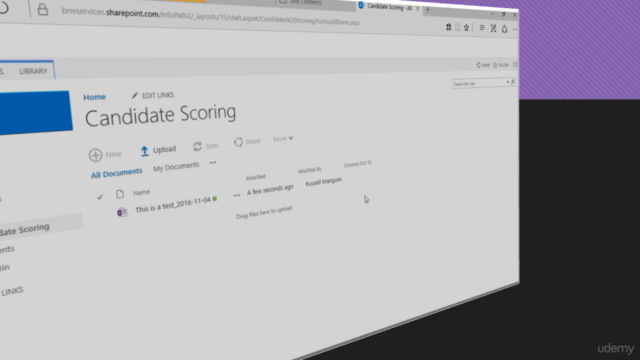Open the LIBRARY ribbon tab
640x360 pixels.
tap(33, 71)
